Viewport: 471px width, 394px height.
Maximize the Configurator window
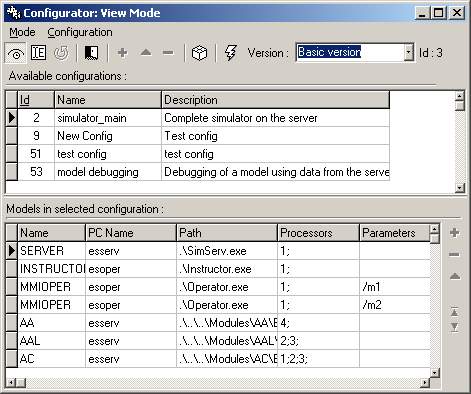[439, 13]
